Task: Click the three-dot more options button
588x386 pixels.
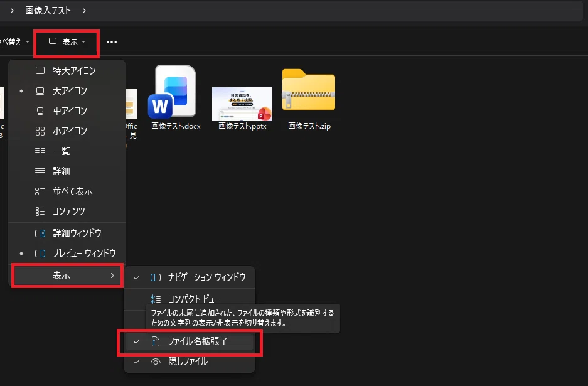Action: 111,41
